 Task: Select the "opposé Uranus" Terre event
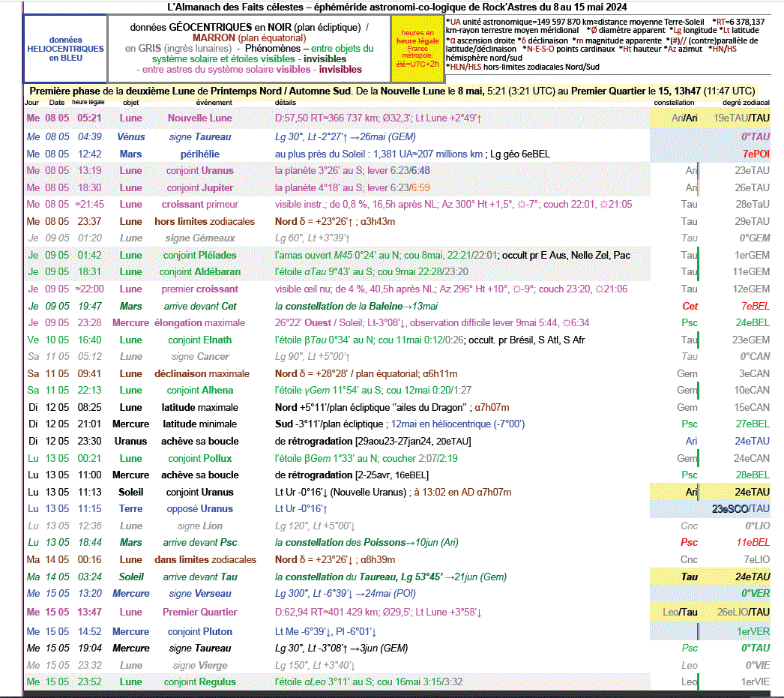click(200, 508)
